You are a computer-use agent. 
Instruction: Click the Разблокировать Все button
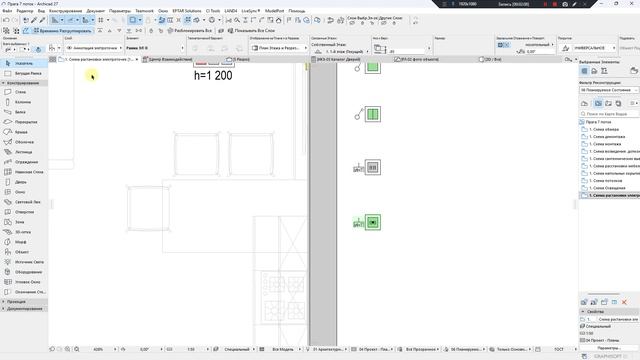coord(190,31)
